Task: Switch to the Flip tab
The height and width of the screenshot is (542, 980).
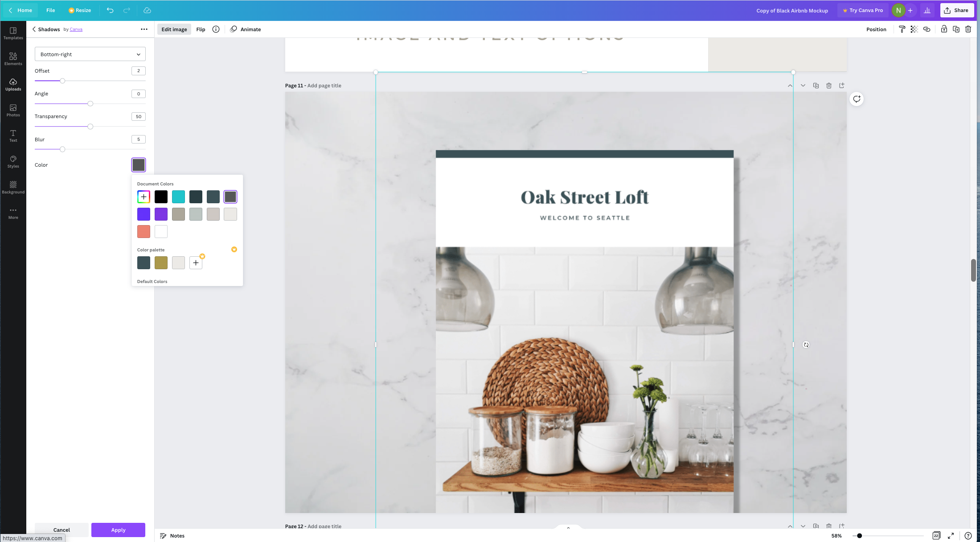Action: click(x=201, y=29)
